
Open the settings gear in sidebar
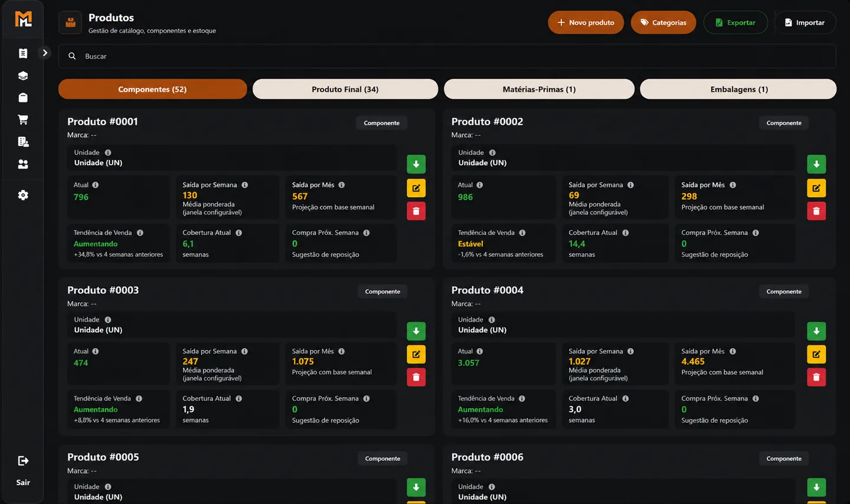pyautogui.click(x=23, y=195)
